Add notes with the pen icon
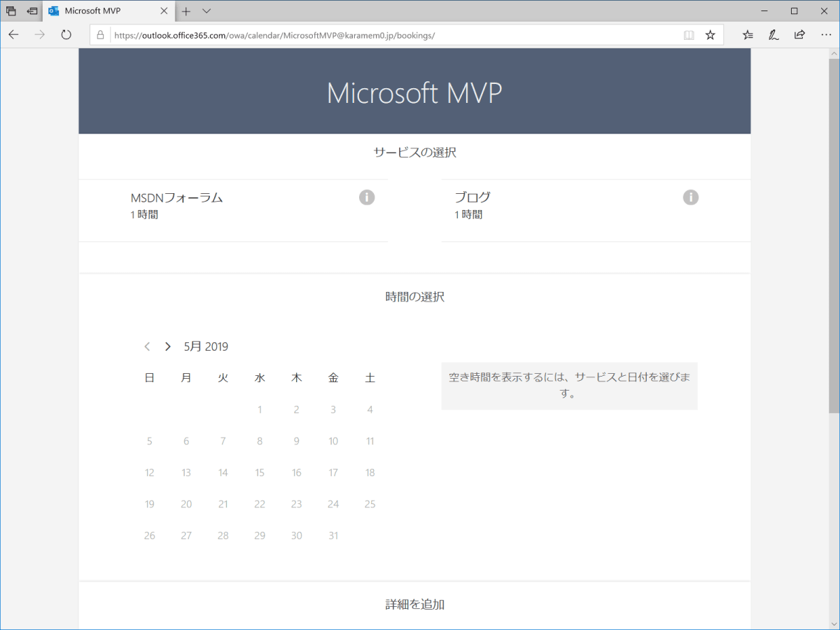 [773, 35]
